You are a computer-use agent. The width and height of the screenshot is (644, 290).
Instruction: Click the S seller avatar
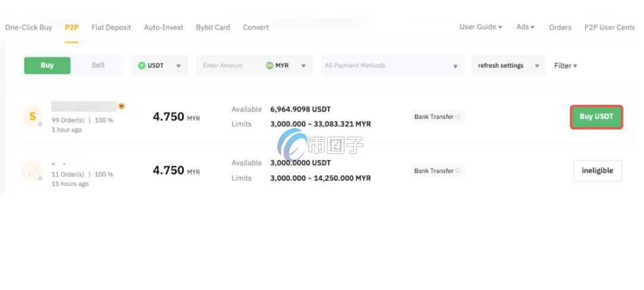[x=33, y=117]
